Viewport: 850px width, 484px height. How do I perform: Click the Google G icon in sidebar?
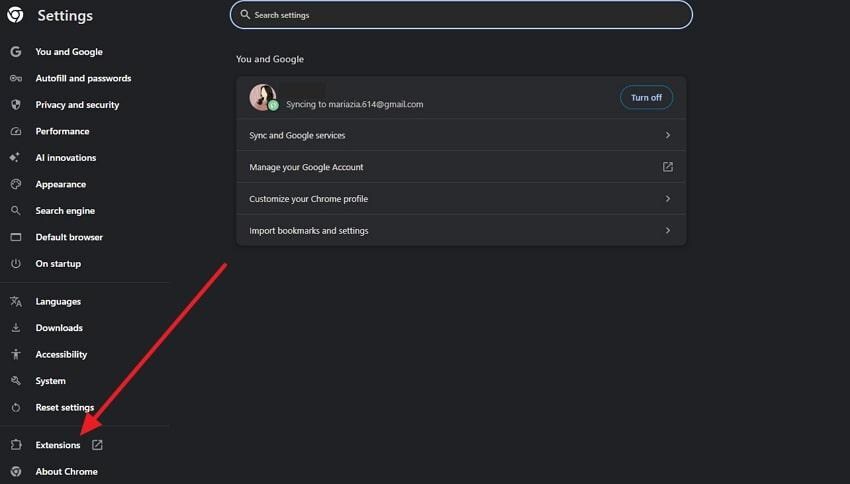[x=16, y=51]
